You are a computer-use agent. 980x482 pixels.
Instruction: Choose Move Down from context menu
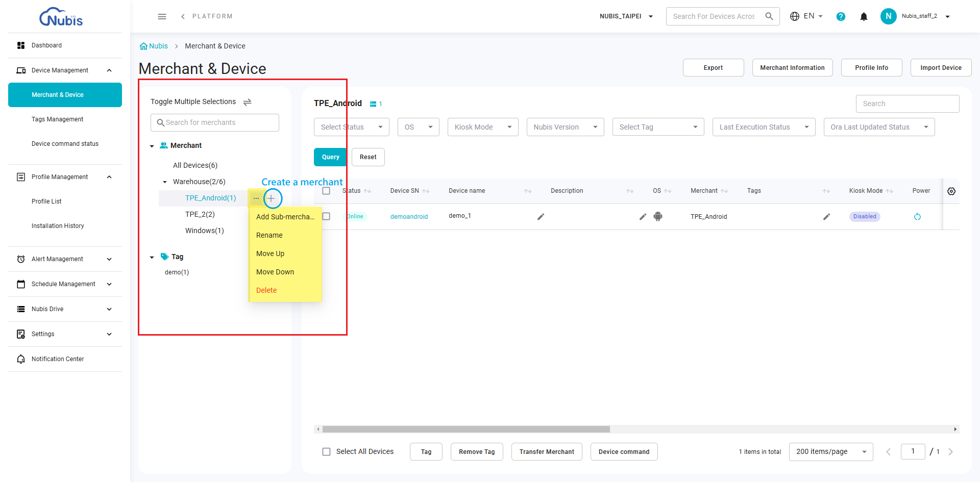point(285,272)
